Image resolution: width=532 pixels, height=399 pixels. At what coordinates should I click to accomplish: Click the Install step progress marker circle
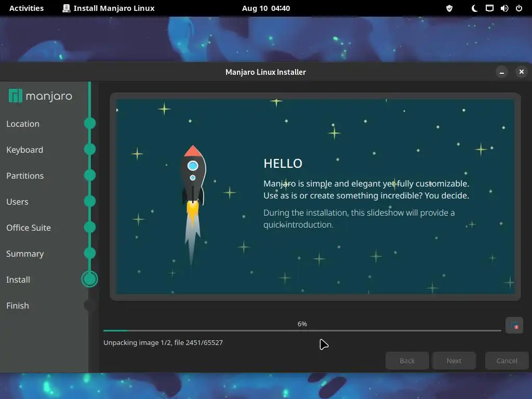pos(89,279)
